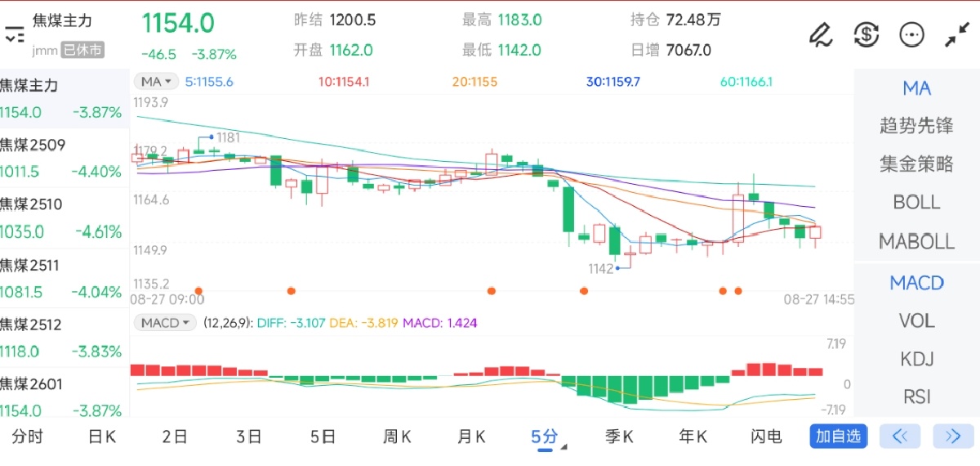The height and width of the screenshot is (466, 980).
Task: Choose the 趋势先锋 indicator
Action: pos(916,126)
